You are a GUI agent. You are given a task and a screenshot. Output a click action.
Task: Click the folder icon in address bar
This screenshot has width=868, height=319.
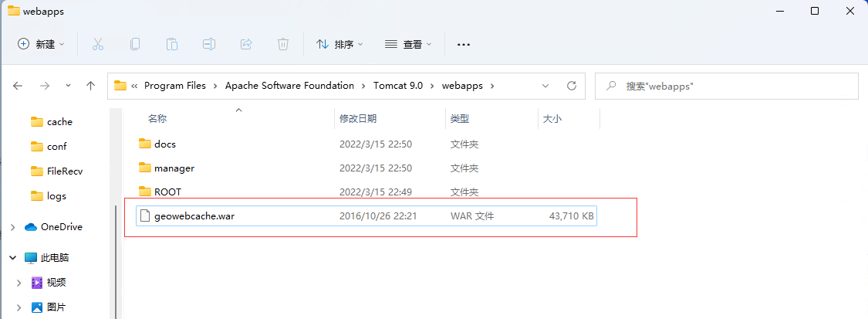tap(120, 86)
